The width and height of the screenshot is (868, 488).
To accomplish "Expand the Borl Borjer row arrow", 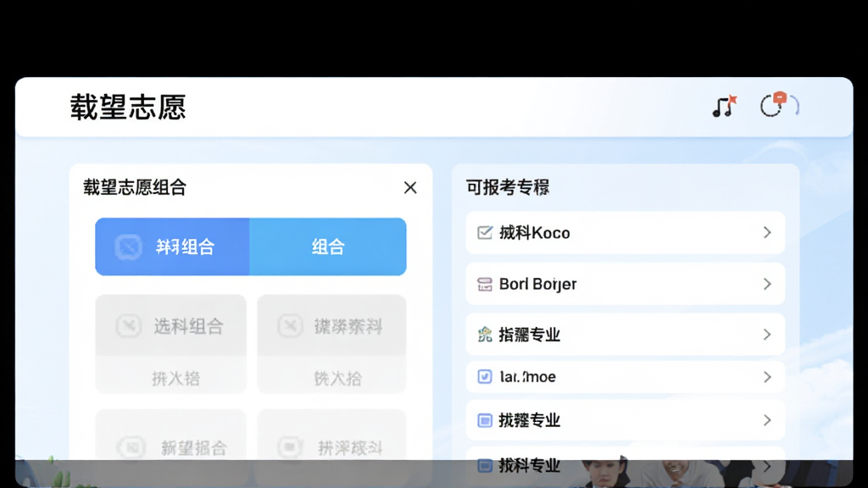I will pos(767,284).
